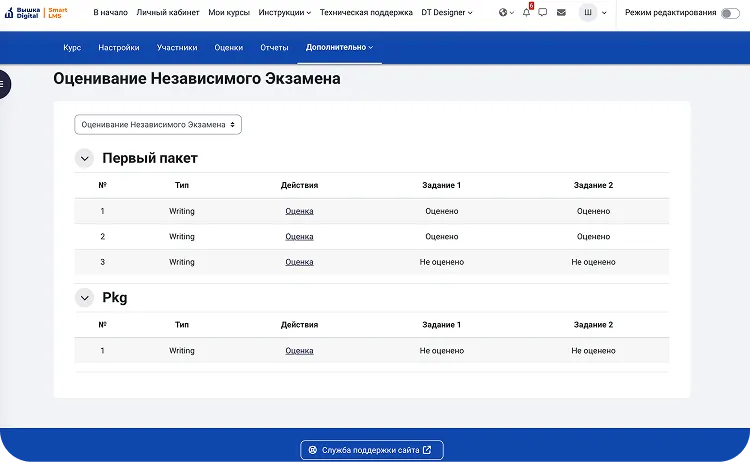This screenshot has width=750, height=462.
Task: Expand the DT Designer menu
Action: (x=447, y=12)
